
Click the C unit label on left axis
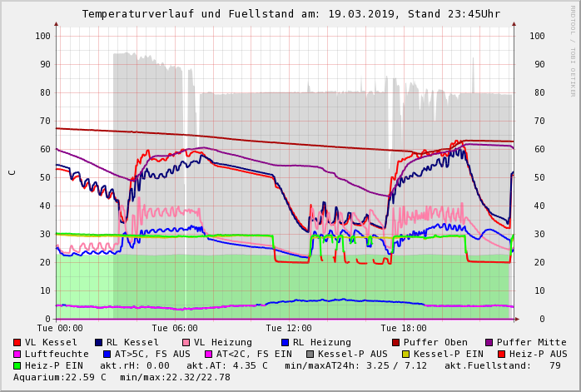pos(12,172)
